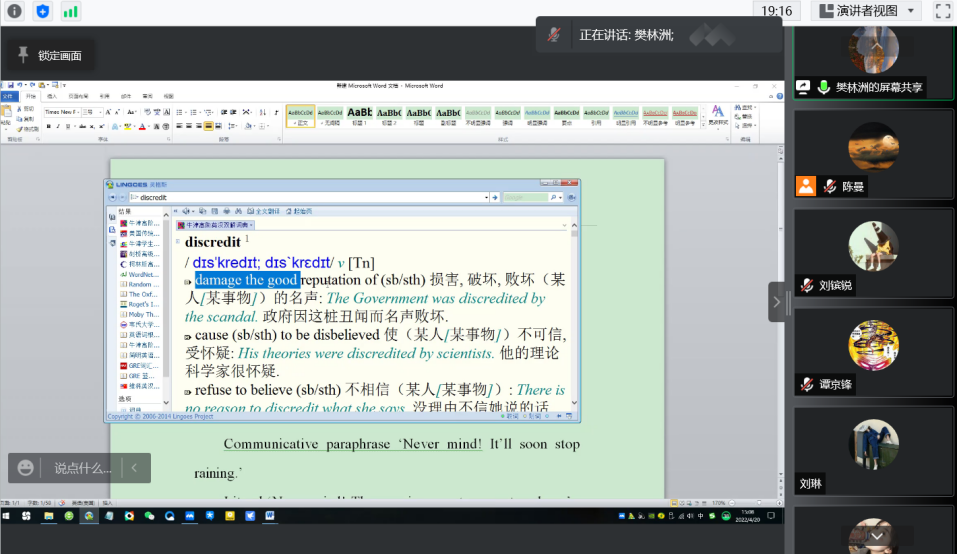Click the blue security shield icon
This screenshot has width=957, height=554.
(x=42, y=11)
